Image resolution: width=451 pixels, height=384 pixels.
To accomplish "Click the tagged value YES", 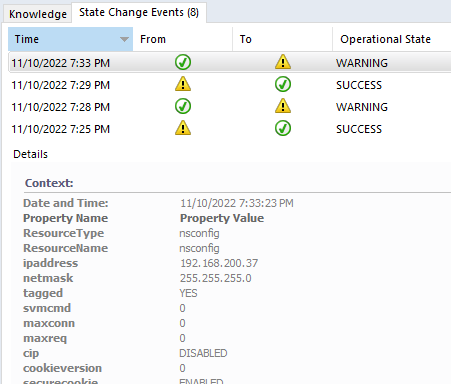I will click(x=188, y=293).
